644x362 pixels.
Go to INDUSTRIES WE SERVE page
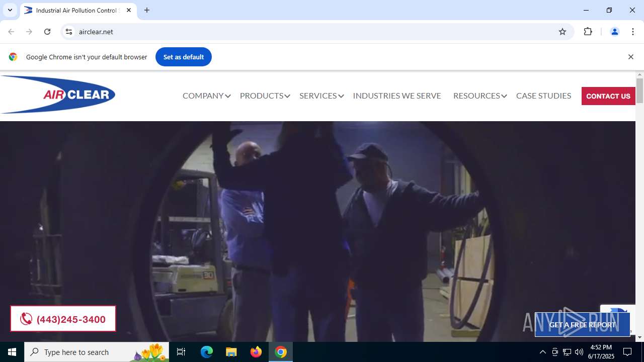coord(397,96)
